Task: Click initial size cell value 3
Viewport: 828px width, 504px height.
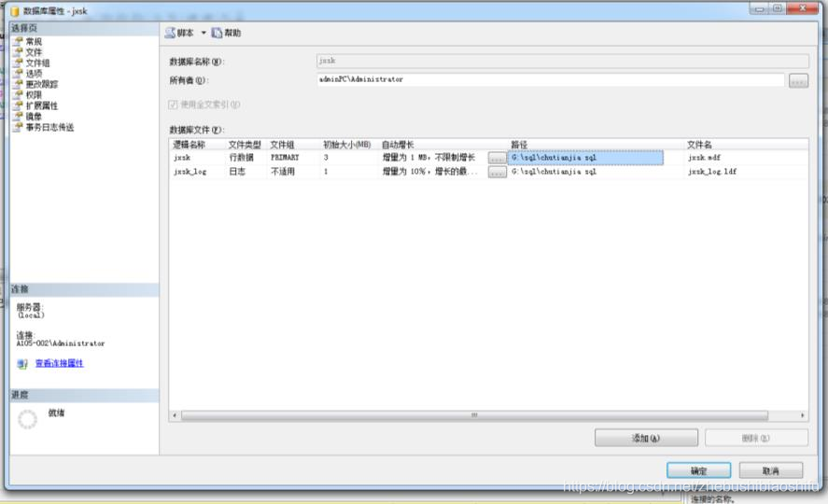Action: [x=349, y=158]
